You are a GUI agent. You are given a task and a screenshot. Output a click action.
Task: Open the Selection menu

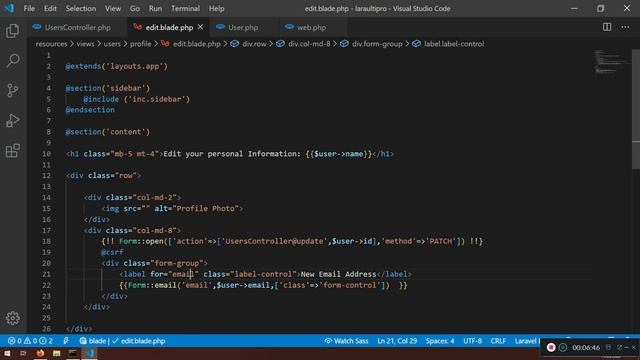pyautogui.click(x=81, y=9)
